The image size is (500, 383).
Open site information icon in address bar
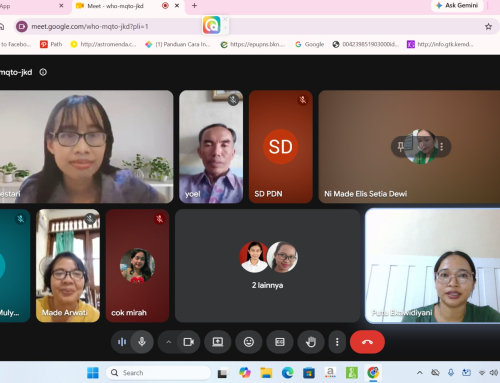point(22,26)
